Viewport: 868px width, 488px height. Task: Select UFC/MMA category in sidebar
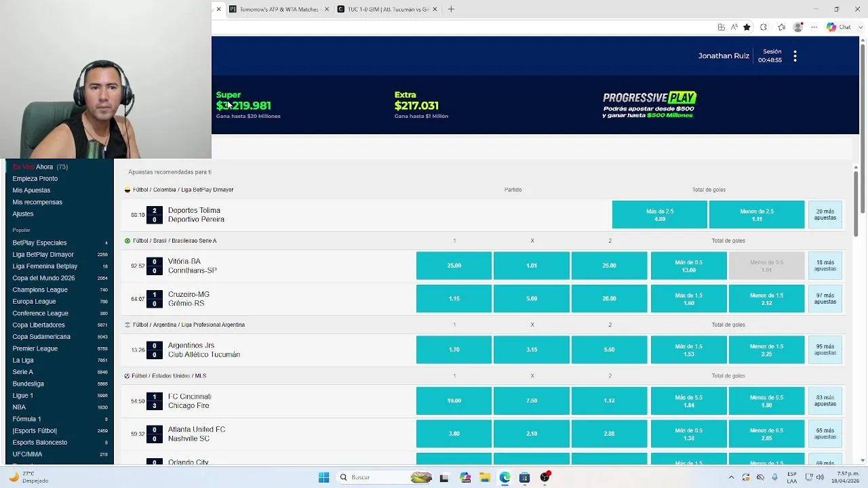60,454
